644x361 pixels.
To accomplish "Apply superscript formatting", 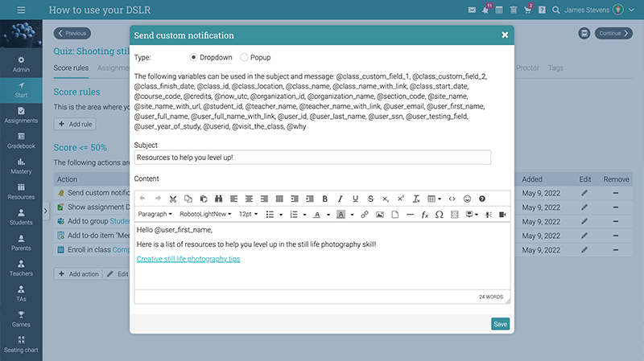I will pyautogui.click(x=400, y=199).
